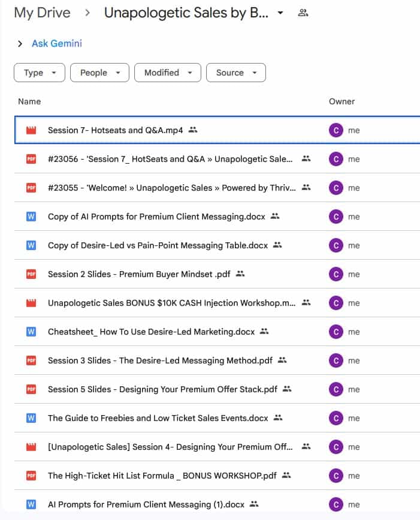The width and height of the screenshot is (420, 520).
Task: Click the PDF icon for High-Ticket Hit List Formula
Action: coord(31,476)
